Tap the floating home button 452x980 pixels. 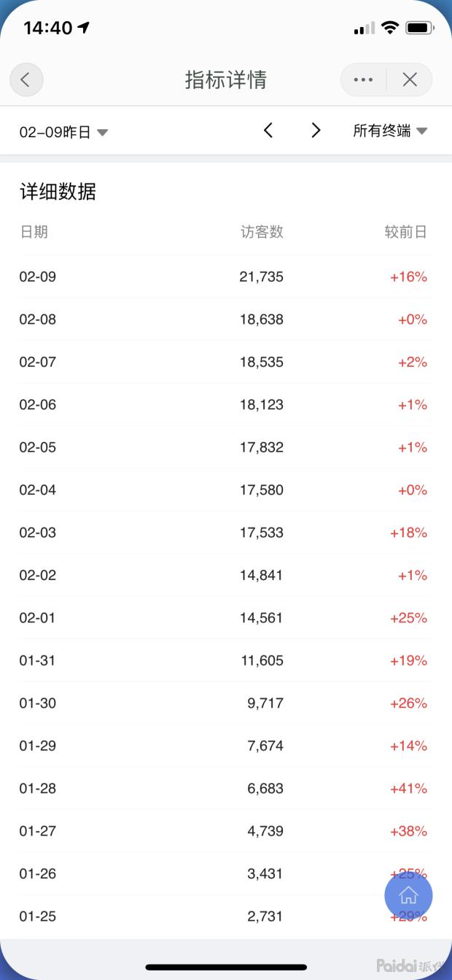pyautogui.click(x=408, y=895)
